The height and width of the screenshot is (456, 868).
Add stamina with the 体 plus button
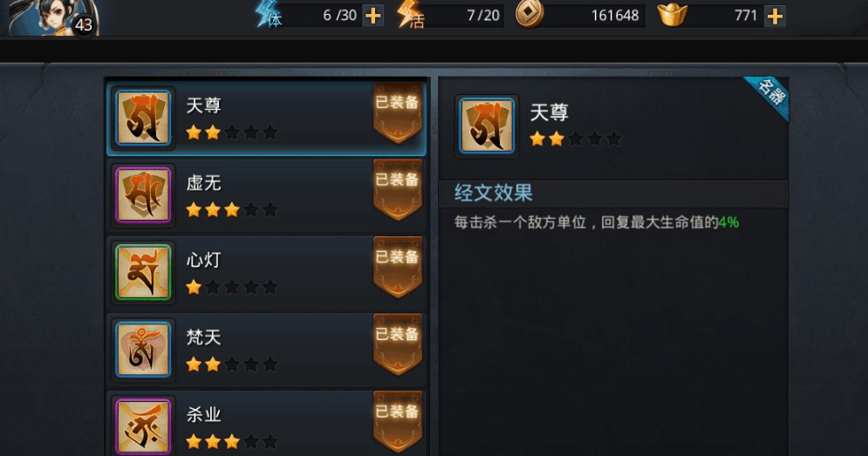(373, 16)
